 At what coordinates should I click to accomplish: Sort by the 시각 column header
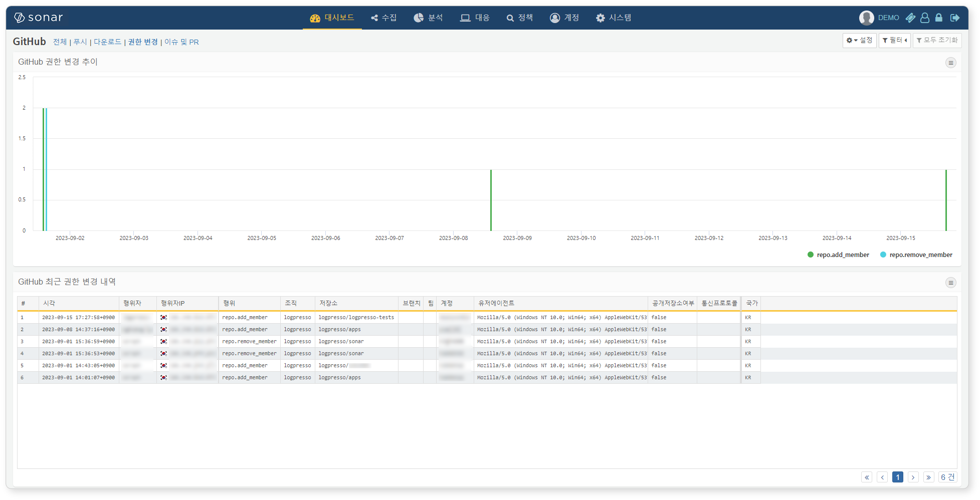click(79, 303)
